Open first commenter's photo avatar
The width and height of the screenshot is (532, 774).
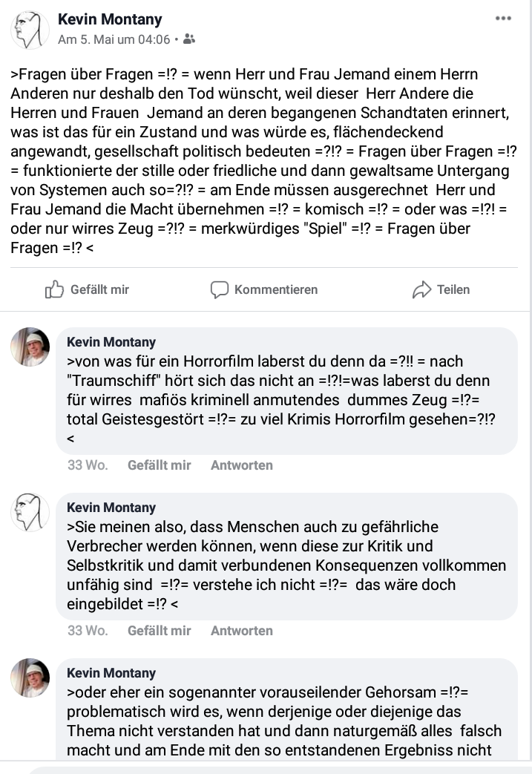(30, 347)
